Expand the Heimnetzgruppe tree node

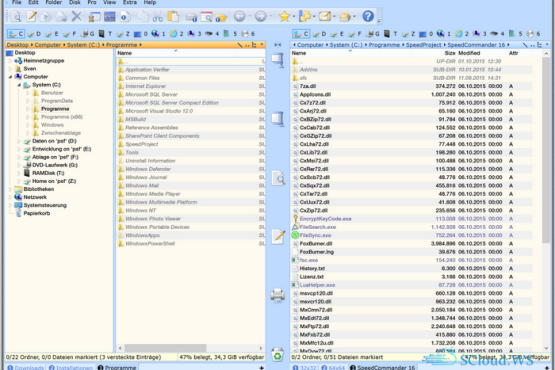click(x=10, y=61)
